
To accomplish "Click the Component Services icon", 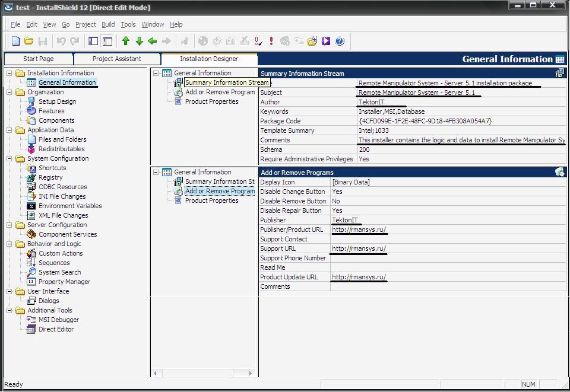I will point(31,234).
